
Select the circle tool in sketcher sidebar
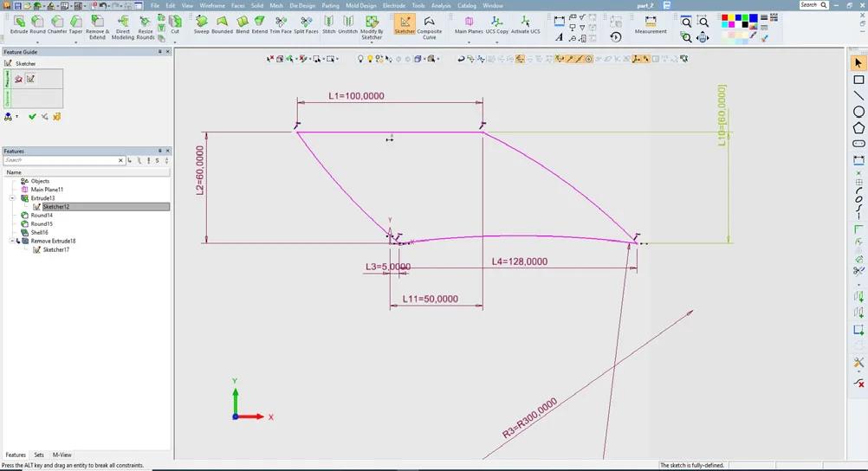click(x=858, y=112)
